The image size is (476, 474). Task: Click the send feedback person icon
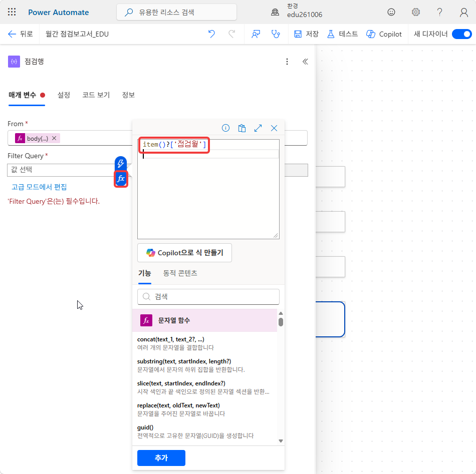coord(256,34)
